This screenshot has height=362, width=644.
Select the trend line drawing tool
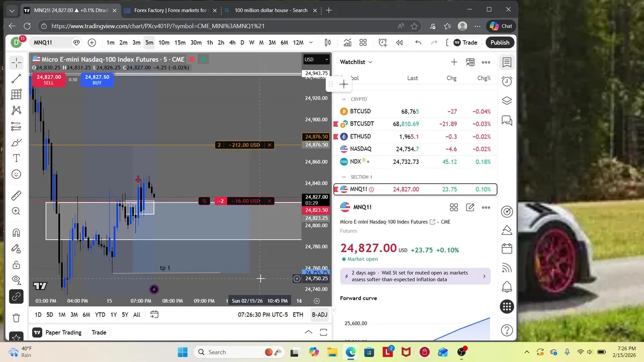coord(16,78)
